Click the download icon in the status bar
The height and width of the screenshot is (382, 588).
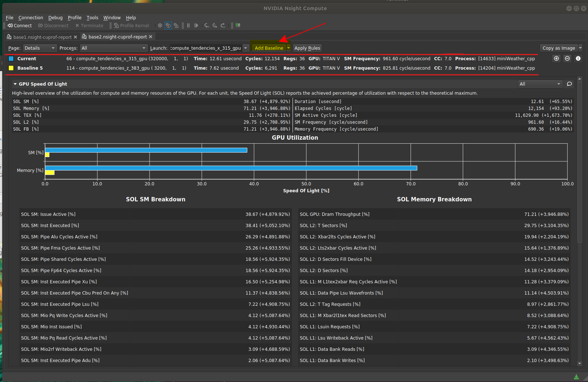click(x=576, y=377)
